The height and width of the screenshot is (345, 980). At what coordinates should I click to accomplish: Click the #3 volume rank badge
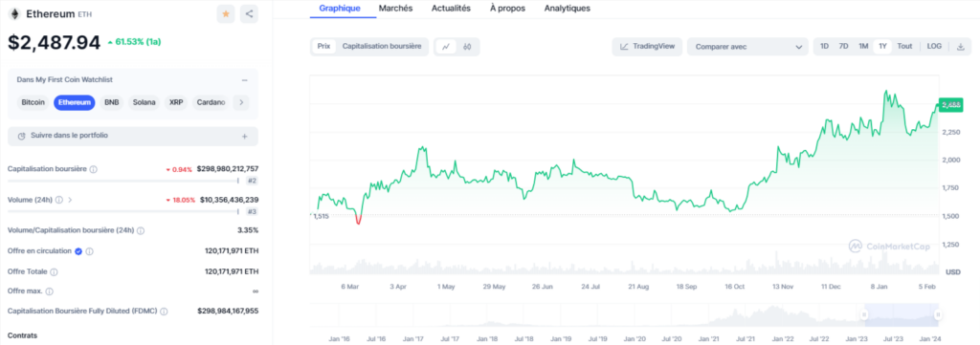click(x=252, y=211)
